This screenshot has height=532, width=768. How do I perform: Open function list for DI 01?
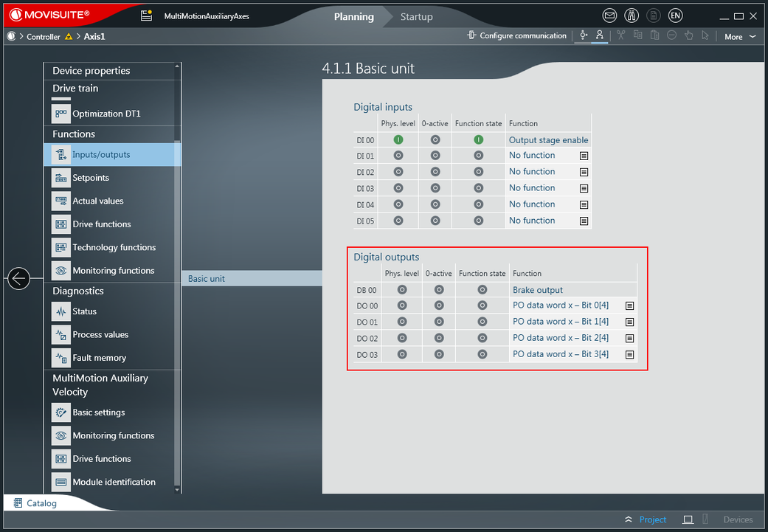(584, 156)
